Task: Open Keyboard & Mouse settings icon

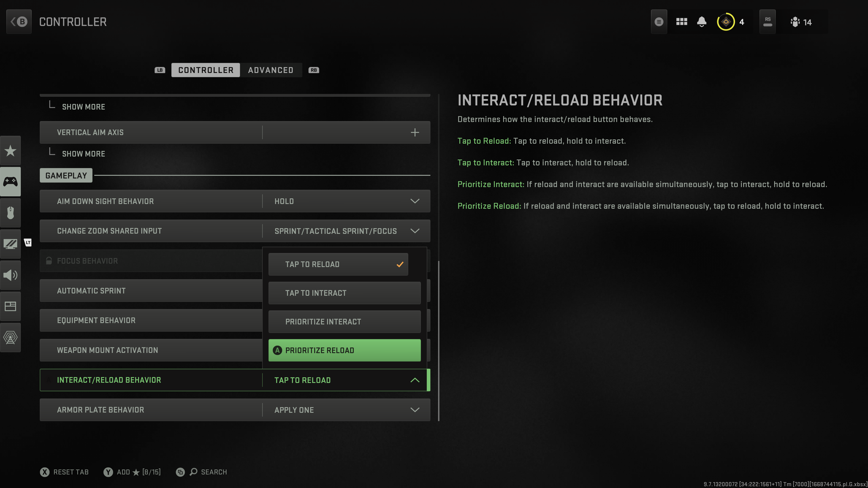Action: pyautogui.click(x=10, y=213)
